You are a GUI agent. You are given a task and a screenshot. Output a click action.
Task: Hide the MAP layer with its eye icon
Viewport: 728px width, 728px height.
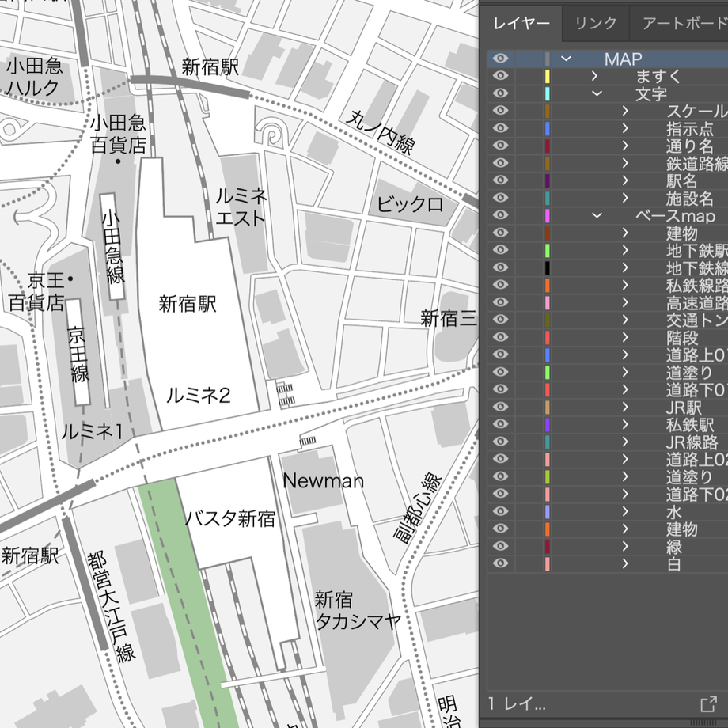point(500,59)
